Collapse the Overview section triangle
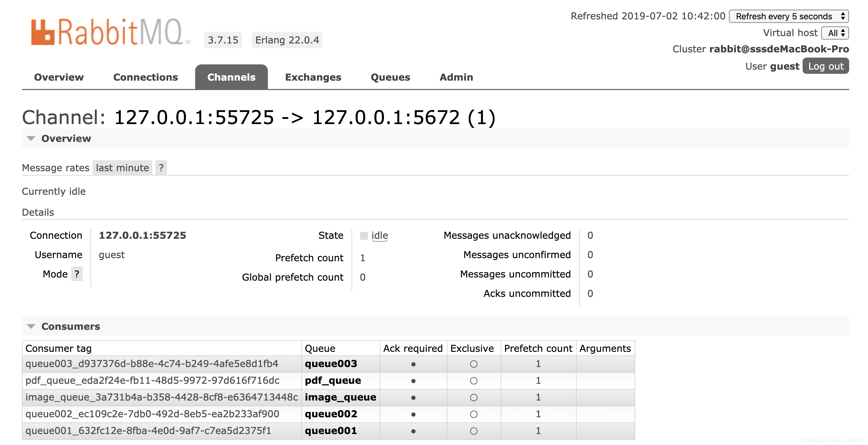Image resolution: width=868 pixels, height=445 pixels. (31, 138)
